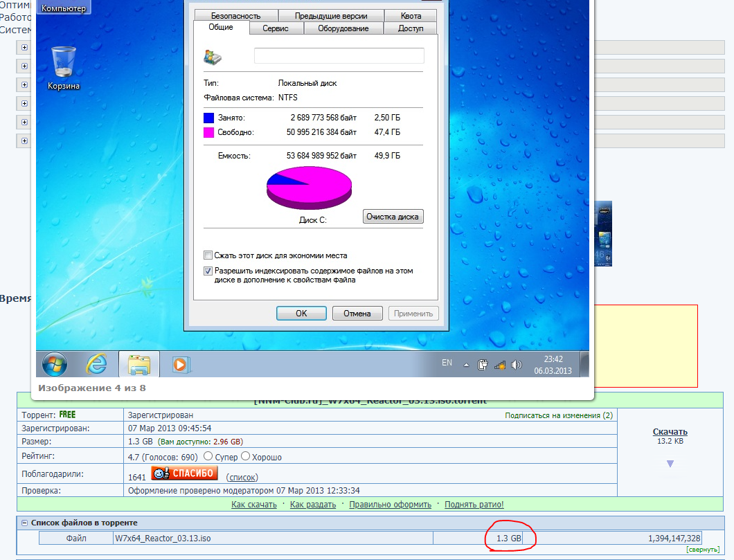Click the down arrow under Скачать
734x560 pixels.
[x=670, y=464]
